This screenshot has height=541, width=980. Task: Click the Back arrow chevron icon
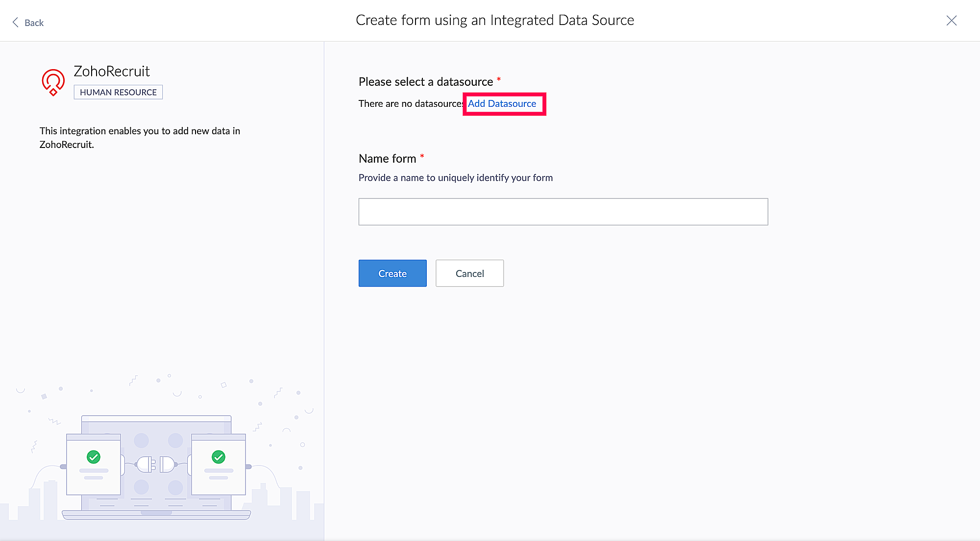(x=15, y=23)
